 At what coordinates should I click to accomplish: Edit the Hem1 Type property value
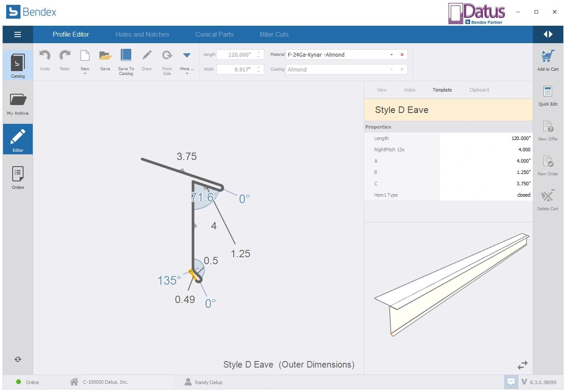coord(486,195)
